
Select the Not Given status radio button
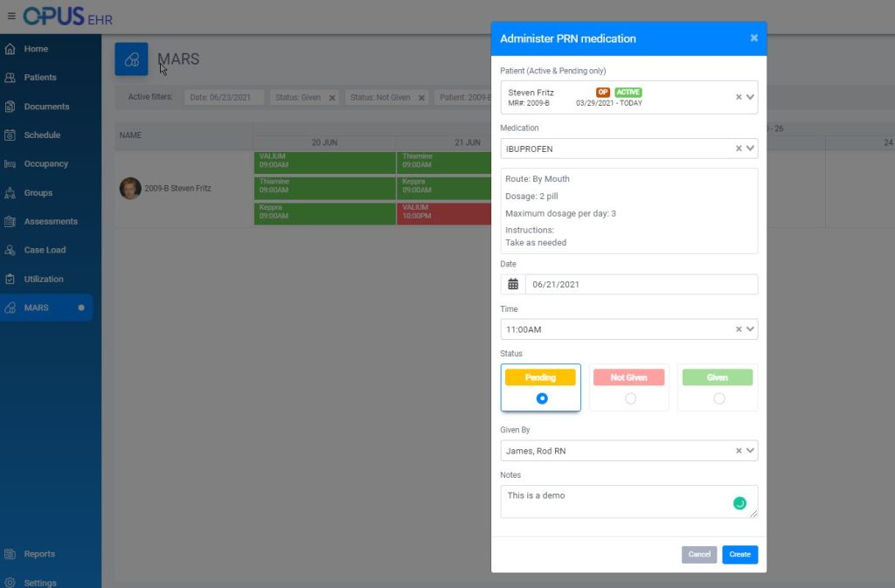(630, 398)
